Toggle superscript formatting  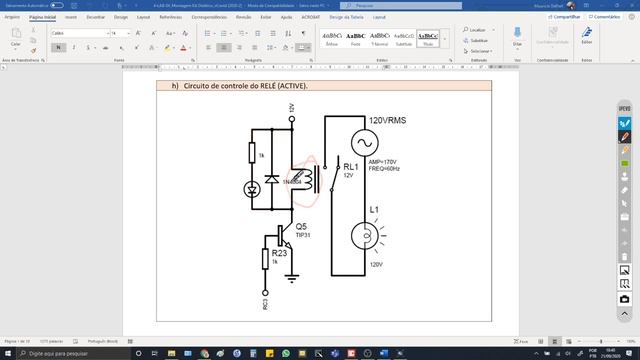point(136,48)
